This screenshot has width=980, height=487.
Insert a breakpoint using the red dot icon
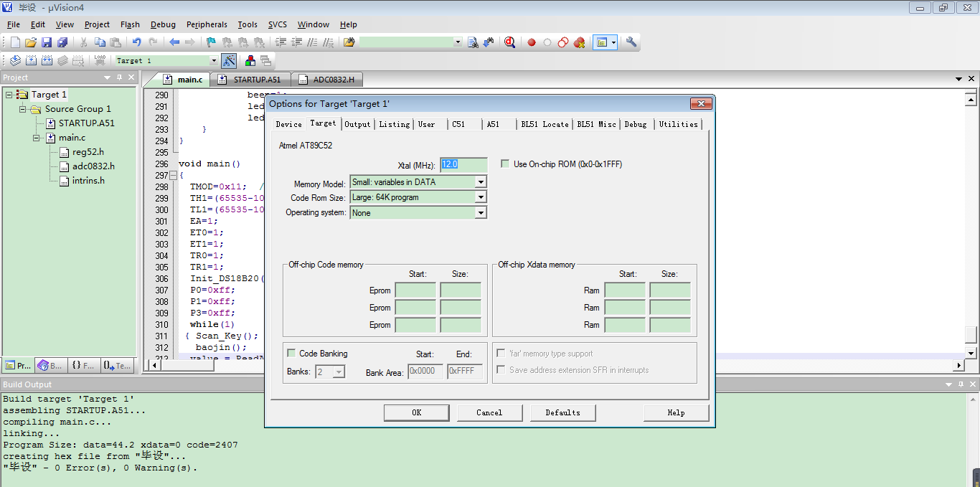532,42
